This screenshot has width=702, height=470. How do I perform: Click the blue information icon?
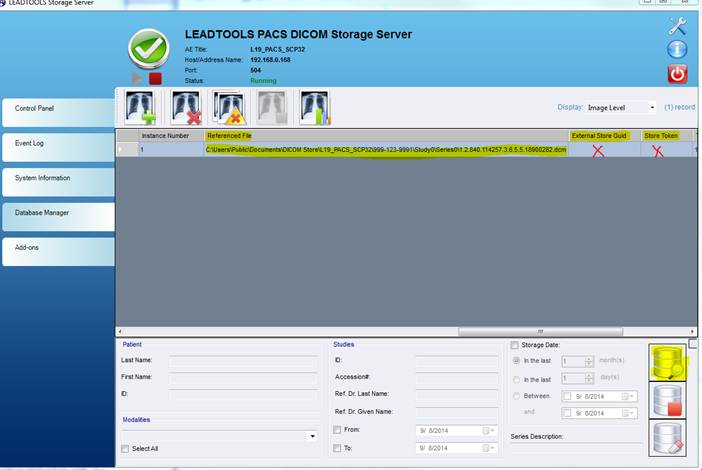(x=677, y=50)
